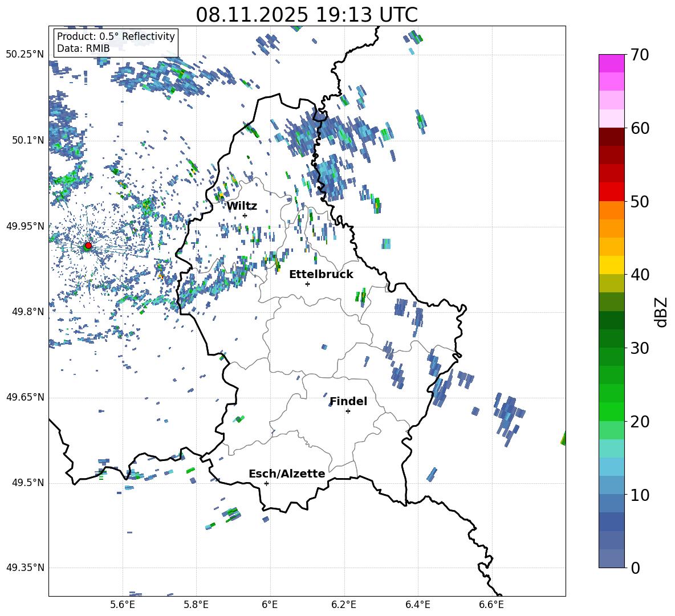Select the Esch/Alzette city label

287,474
